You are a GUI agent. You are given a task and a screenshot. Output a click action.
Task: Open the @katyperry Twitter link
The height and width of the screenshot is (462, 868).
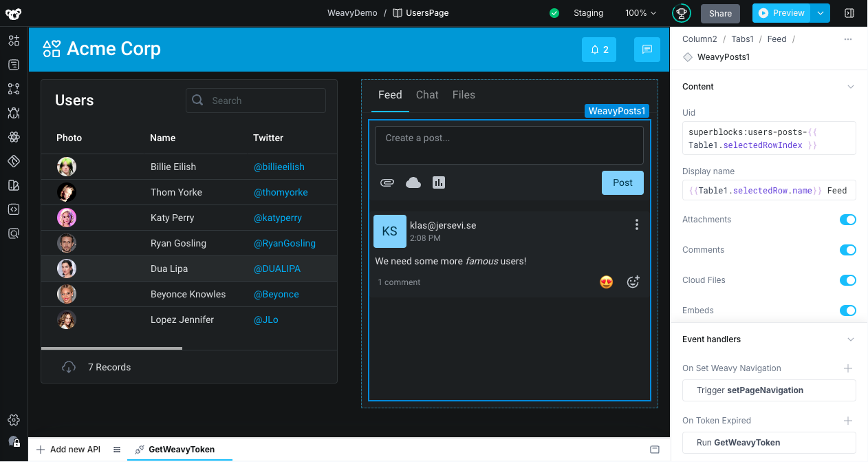[x=278, y=218]
